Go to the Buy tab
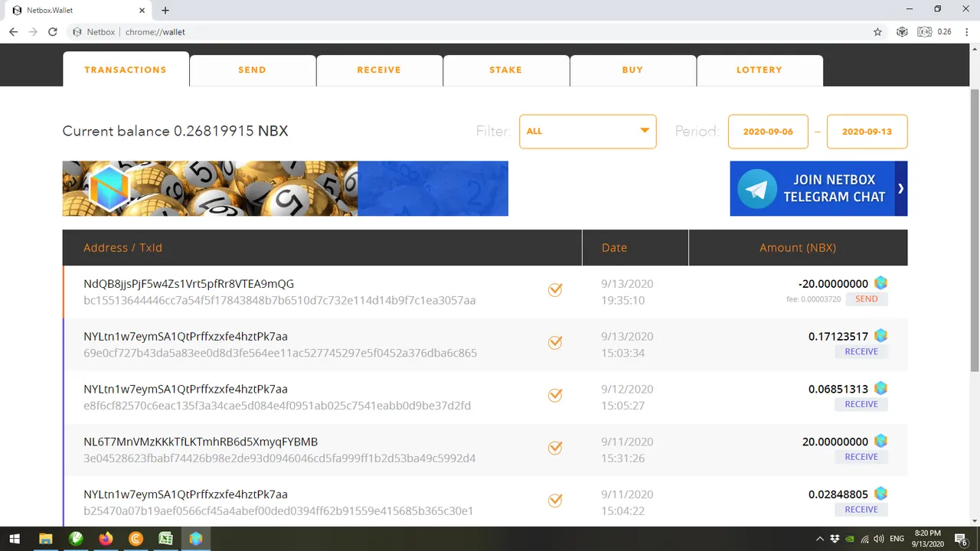 632,70
